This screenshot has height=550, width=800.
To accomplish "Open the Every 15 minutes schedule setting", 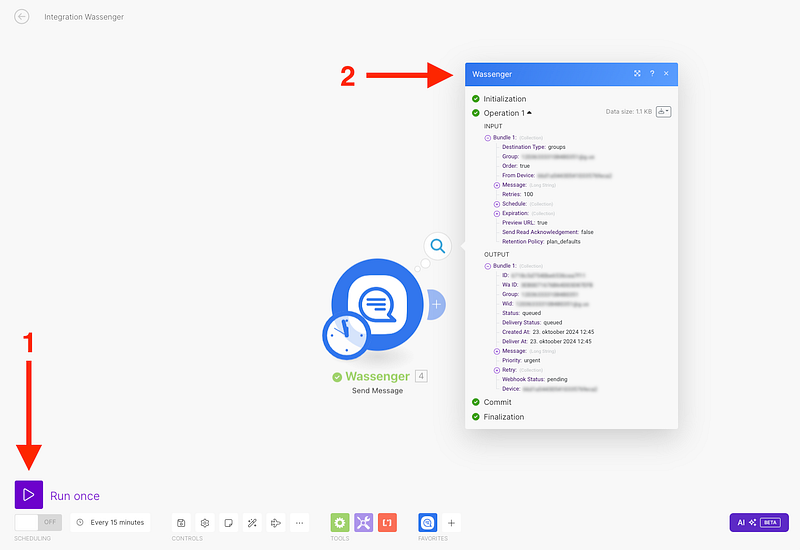I will click(110, 522).
